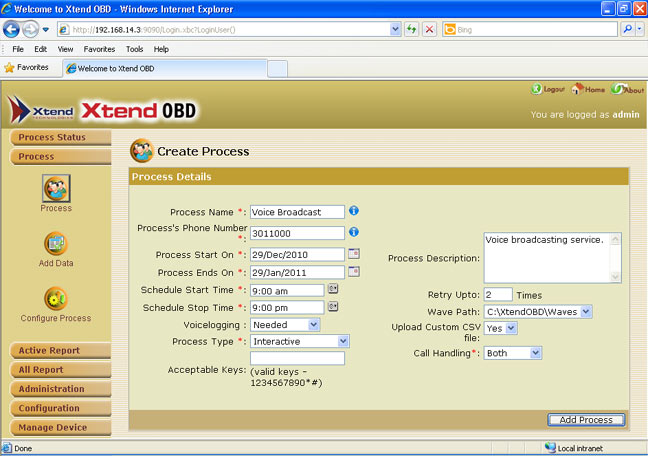
Task: Open the Active Report section
Action: point(61,351)
